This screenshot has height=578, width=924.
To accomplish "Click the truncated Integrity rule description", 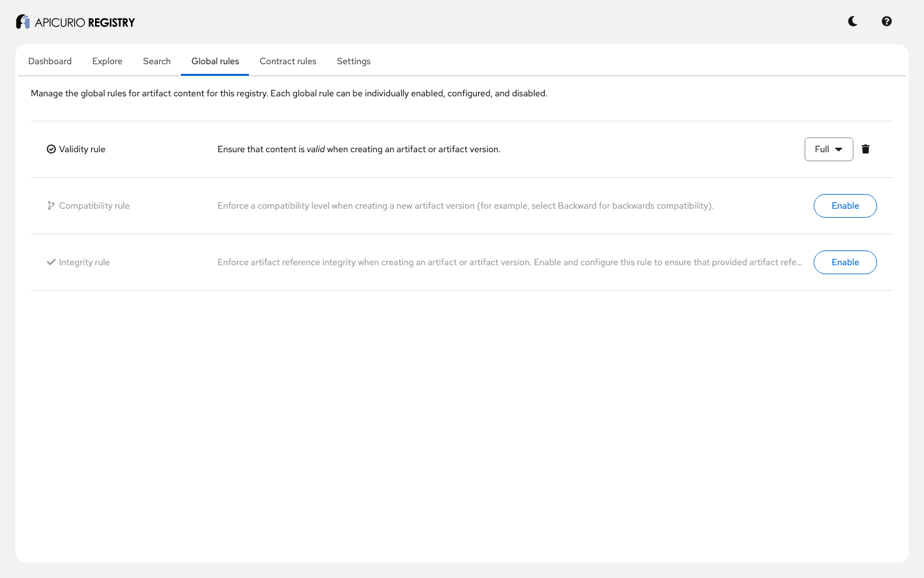I will coord(510,262).
